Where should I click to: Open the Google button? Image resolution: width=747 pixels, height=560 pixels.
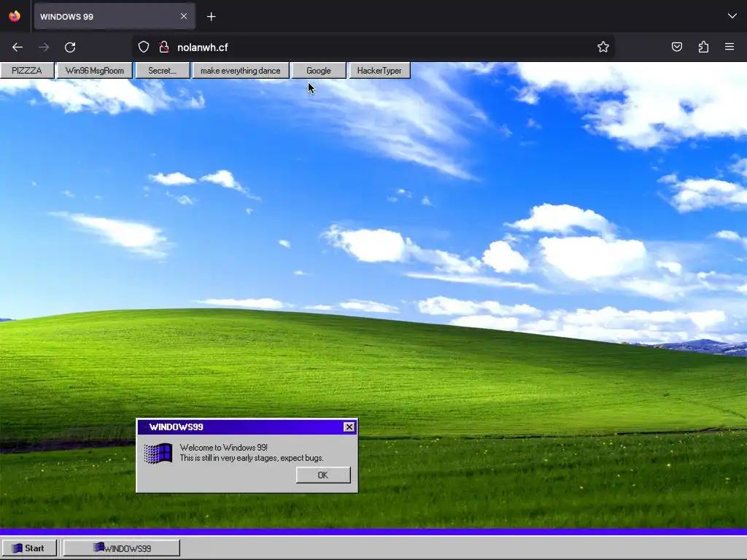(x=319, y=71)
